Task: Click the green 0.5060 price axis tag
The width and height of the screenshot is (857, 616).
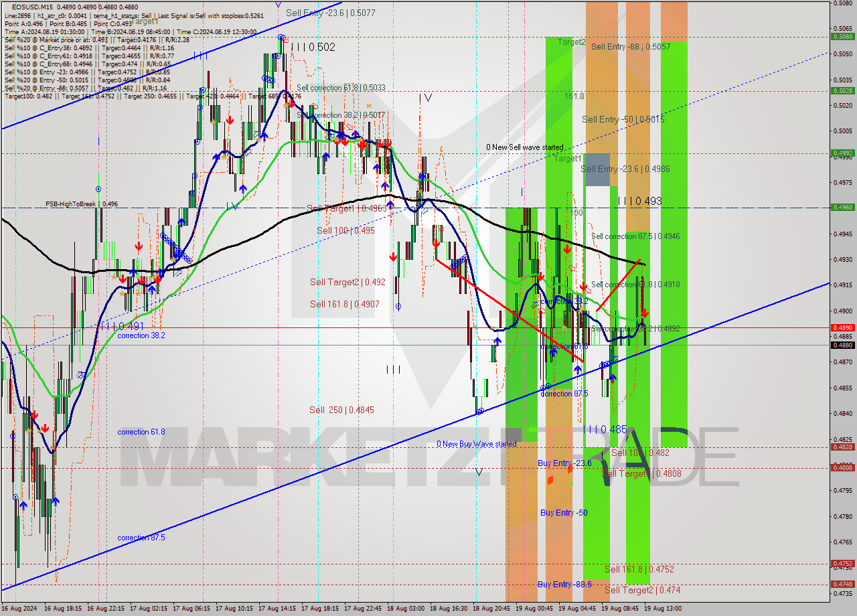Action: [x=842, y=37]
